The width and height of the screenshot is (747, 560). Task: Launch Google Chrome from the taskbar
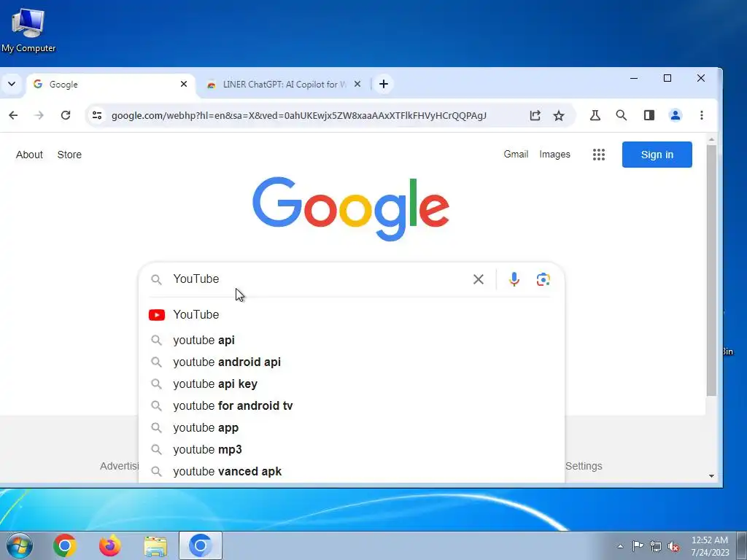click(x=65, y=545)
